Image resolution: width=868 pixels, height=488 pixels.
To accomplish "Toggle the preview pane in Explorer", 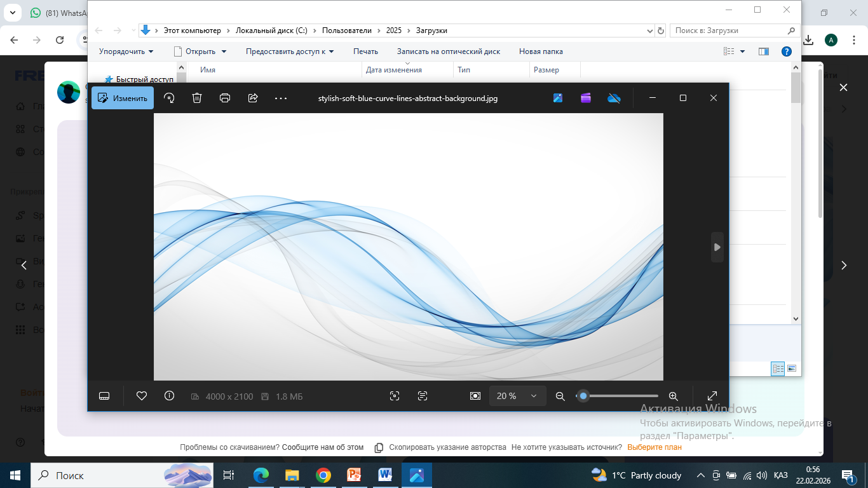I will click(x=764, y=51).
